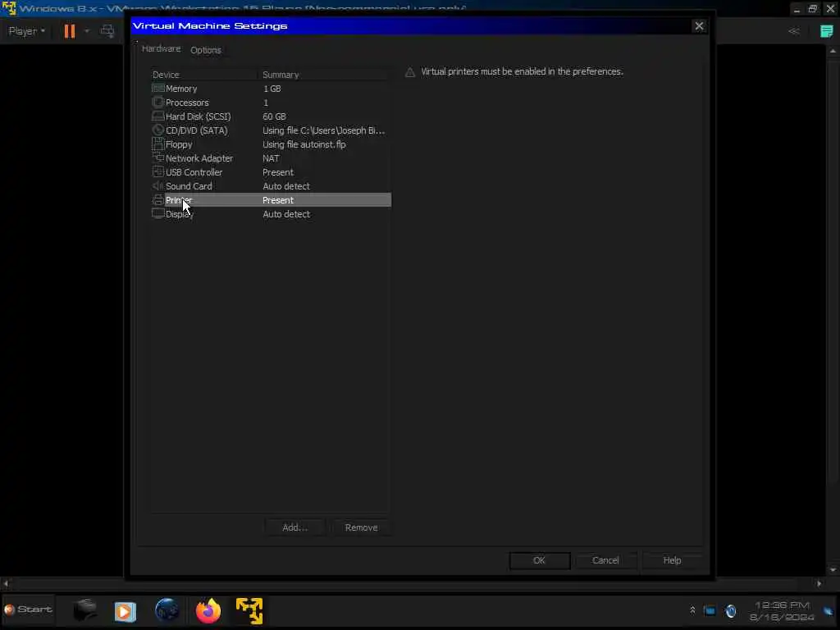Image resolution: width=840 pixels, height=630 pixels.
Task: Open the green notes icon in VMware toolbar
Action: [x=827, y=31]
